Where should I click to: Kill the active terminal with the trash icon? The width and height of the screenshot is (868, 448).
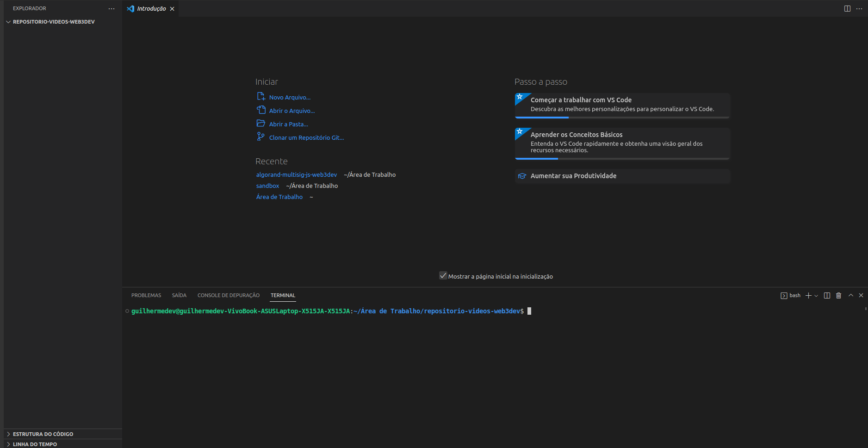coord(839,295)
